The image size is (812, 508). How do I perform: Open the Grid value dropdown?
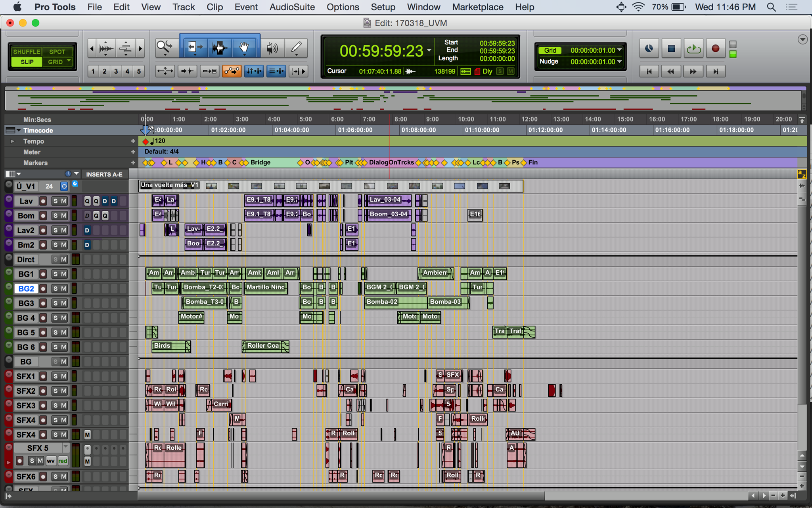click(619, 50)
